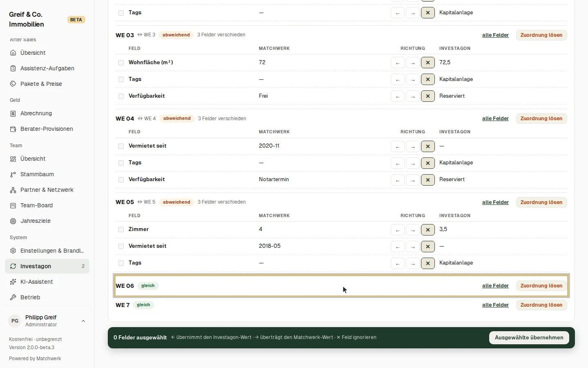Select WE 03 Verfügbarkeit checkbox

pos(121,96)
